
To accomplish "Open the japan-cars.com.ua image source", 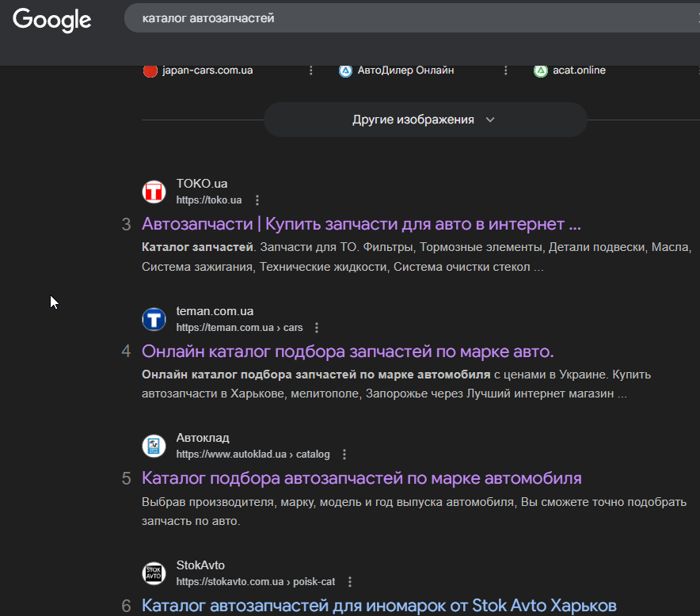I will (x=207, y=70).
